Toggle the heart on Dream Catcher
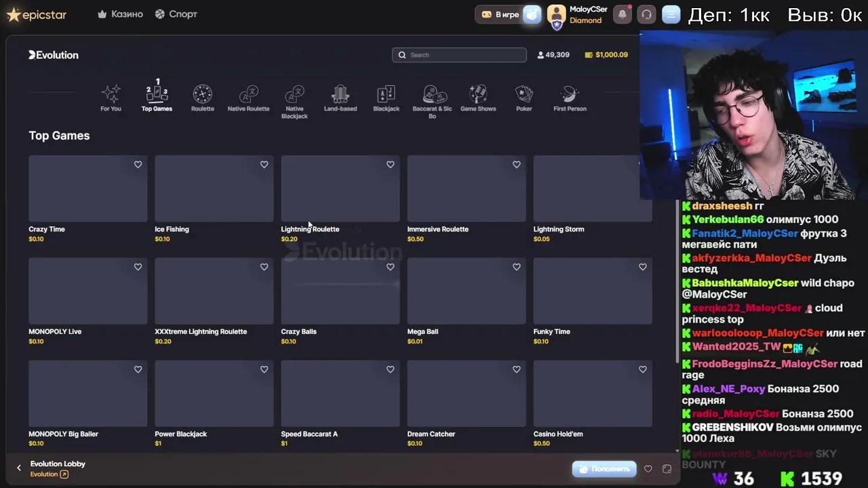Viewport: 868px width, 488px height. 516,369
